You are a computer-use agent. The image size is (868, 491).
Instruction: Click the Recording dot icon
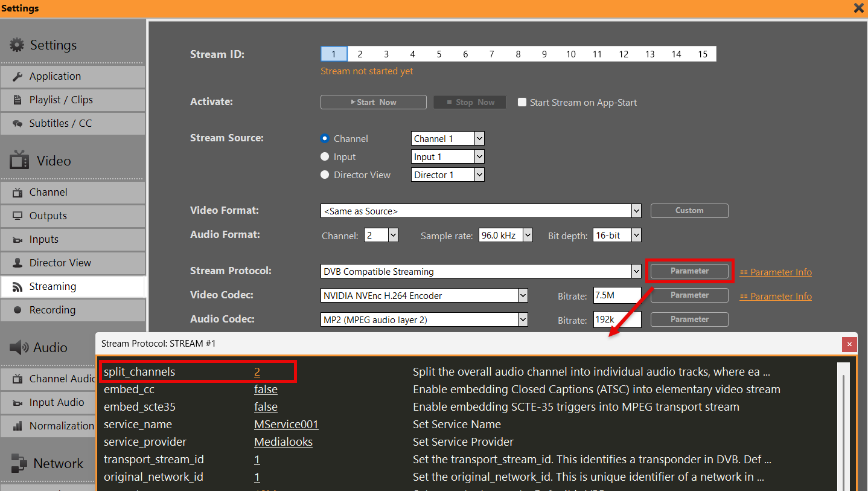(18, 310)
